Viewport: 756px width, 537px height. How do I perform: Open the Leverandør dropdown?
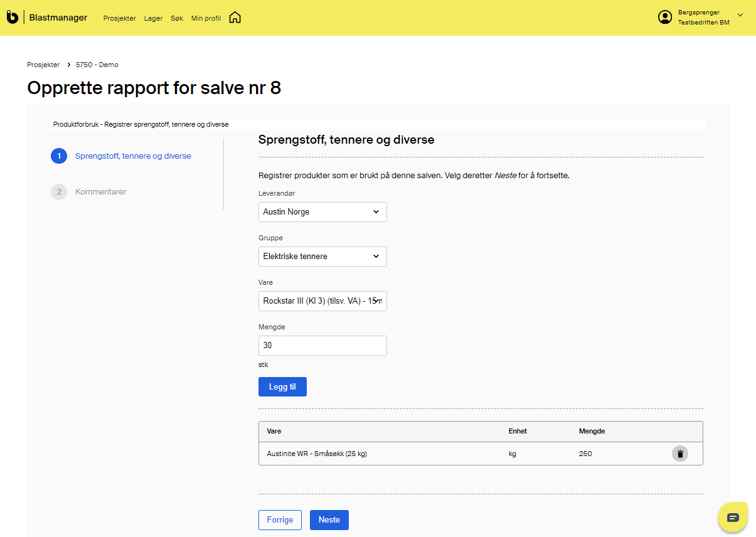pos(322,212)
